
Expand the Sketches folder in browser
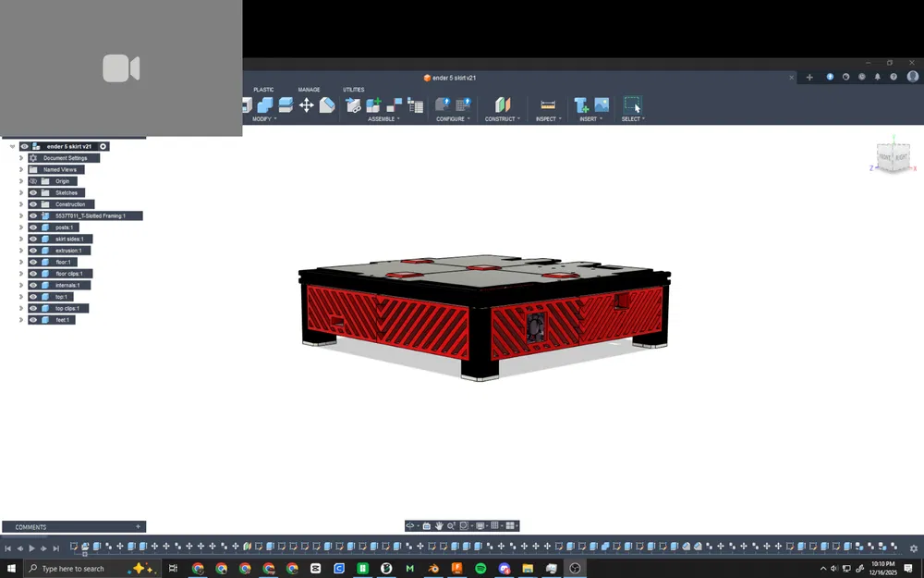[x=20, y=192]
